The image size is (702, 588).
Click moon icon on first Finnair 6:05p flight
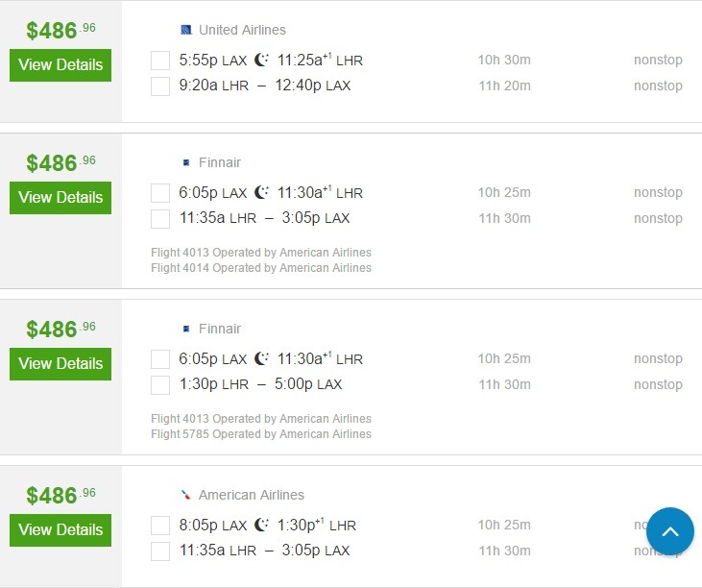coord(261,192)
